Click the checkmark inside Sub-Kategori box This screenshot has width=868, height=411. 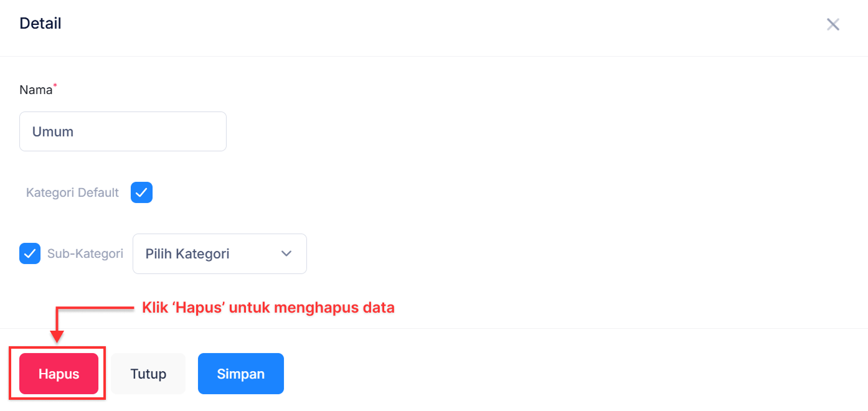[30, 253]
